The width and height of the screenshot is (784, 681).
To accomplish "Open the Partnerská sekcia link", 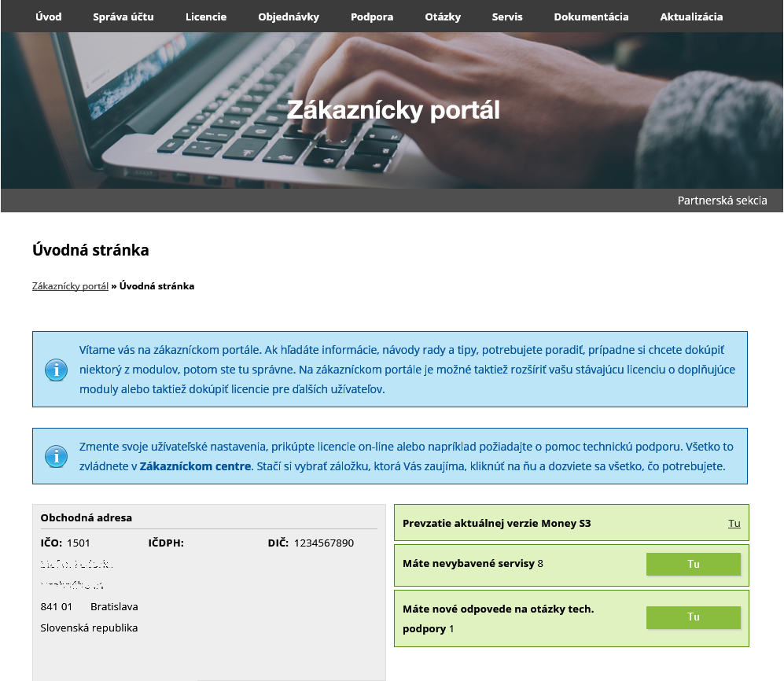I will 722,201.
